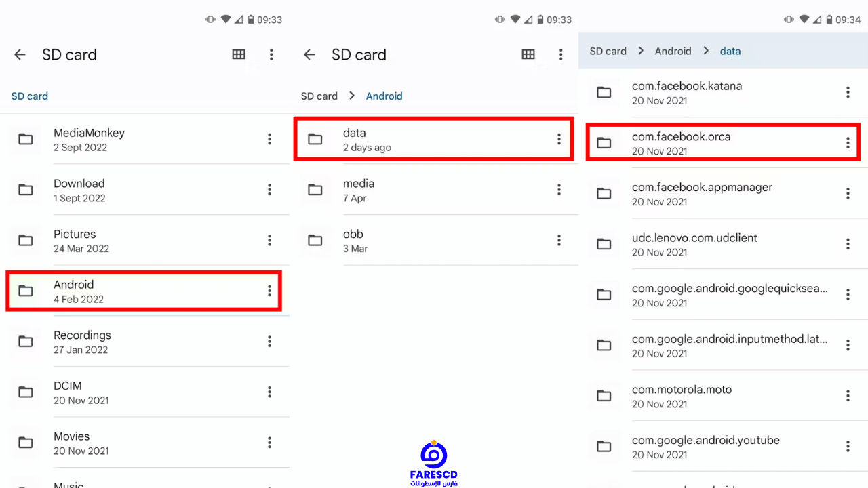The image size is (868, 488).
Task: Open the com.google.android.googlequicksea folder
Action: pyautogui.click(x=723, y=294)
